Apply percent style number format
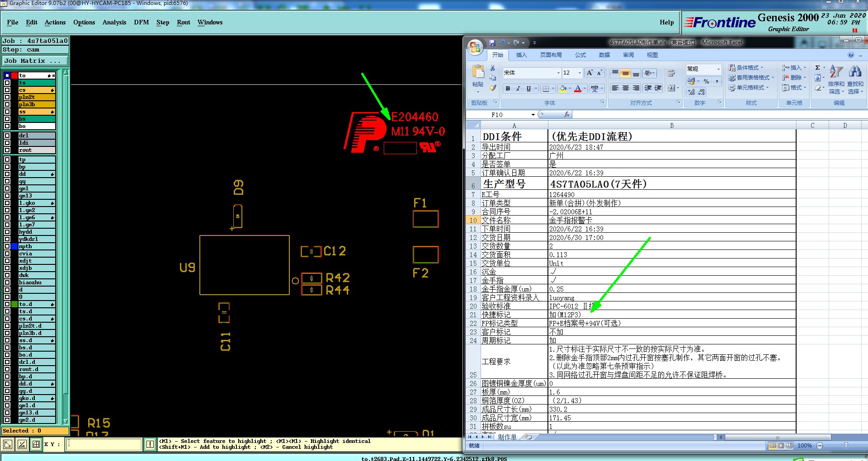Screen dimensions: 868x461 coord(706,81)
